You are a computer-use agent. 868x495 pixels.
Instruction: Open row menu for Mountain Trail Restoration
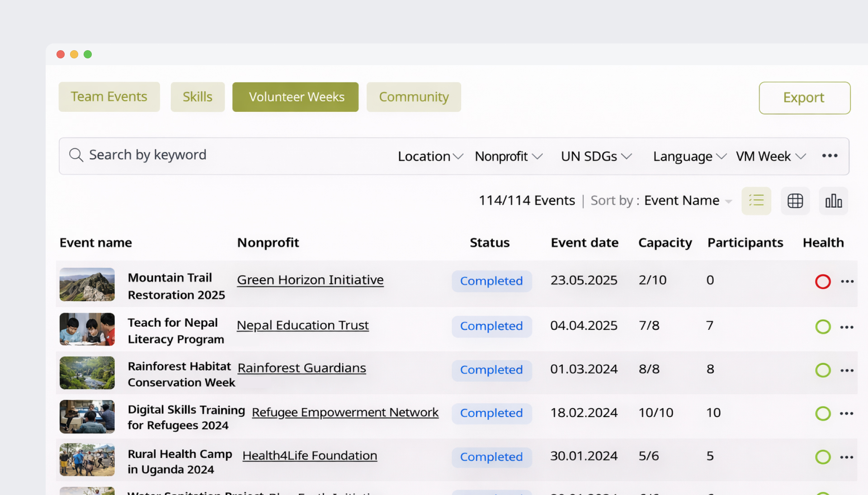[847, 281]
